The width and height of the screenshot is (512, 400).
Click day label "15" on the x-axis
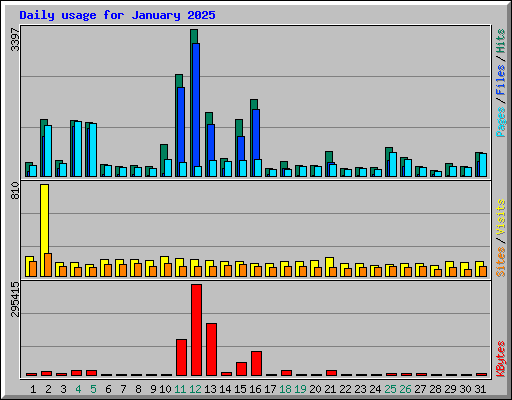point(240,389)
